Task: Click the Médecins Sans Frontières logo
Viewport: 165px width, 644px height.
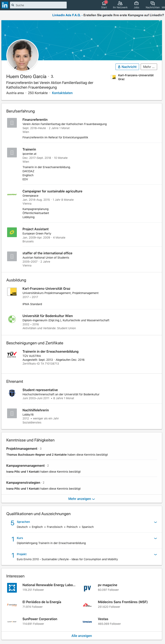Action: (87, 605)
